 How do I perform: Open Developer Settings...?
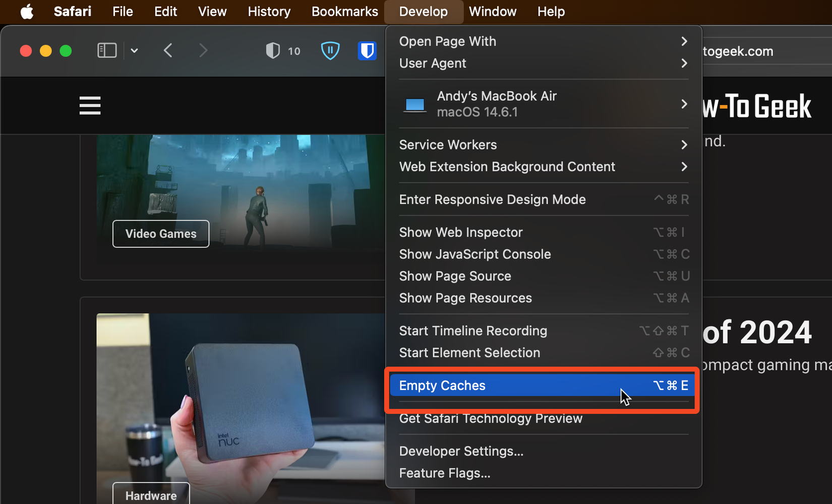click(x=544, y=451)
